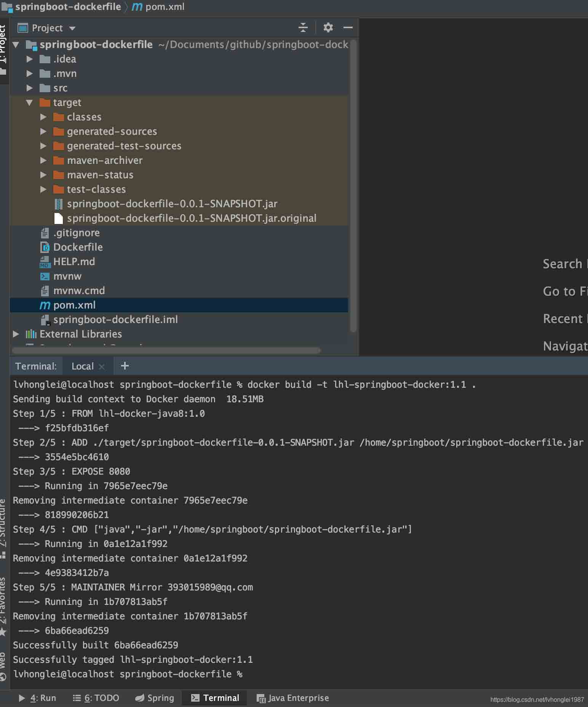Image resolution: width=588 pixels, height=707 pixels.
Task: Expand the .mvn folder
Action: [x=29, y=74]
